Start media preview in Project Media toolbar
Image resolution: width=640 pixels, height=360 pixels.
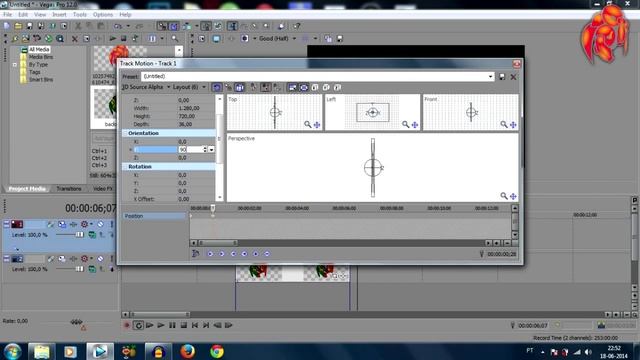[x=113, y=39]
